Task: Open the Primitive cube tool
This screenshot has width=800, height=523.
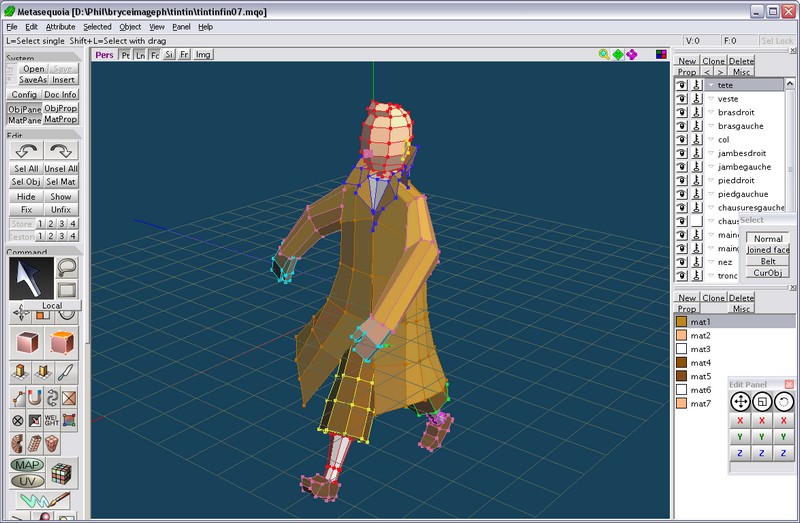Action: coord(27,342)
